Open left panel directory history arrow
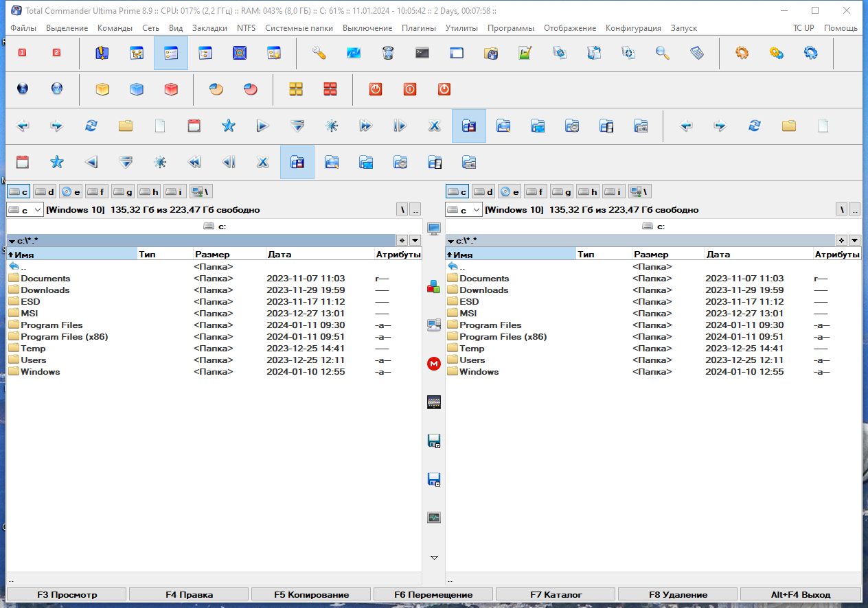This screenshot has width=868, height=608. [x=415, y=240]
